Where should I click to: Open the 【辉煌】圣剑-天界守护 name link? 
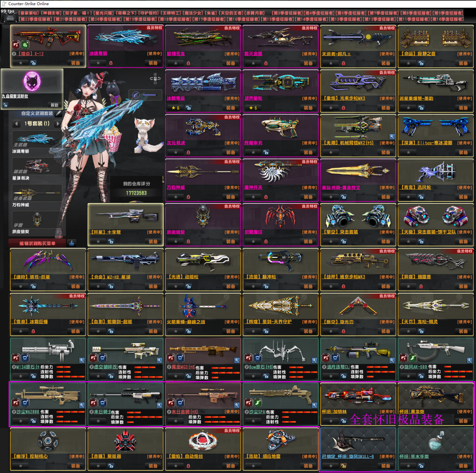tap(268, 321)
